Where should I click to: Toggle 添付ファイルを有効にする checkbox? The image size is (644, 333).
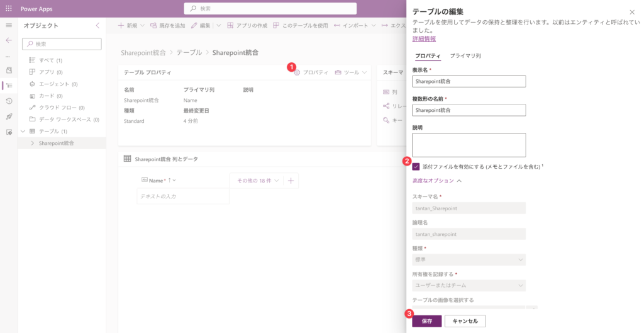pos(416,167)
